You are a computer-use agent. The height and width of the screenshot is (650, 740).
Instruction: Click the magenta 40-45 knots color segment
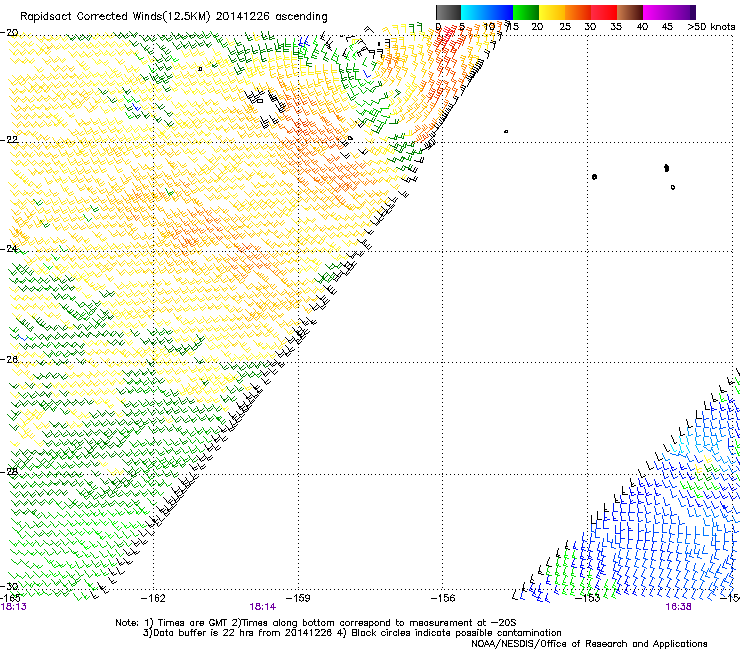(x=656, y=12)
